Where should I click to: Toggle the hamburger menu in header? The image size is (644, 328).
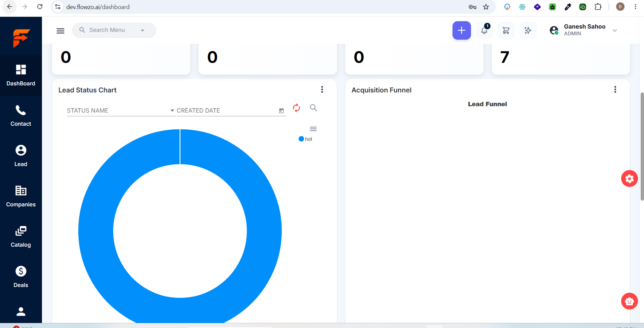coord(60,31)
